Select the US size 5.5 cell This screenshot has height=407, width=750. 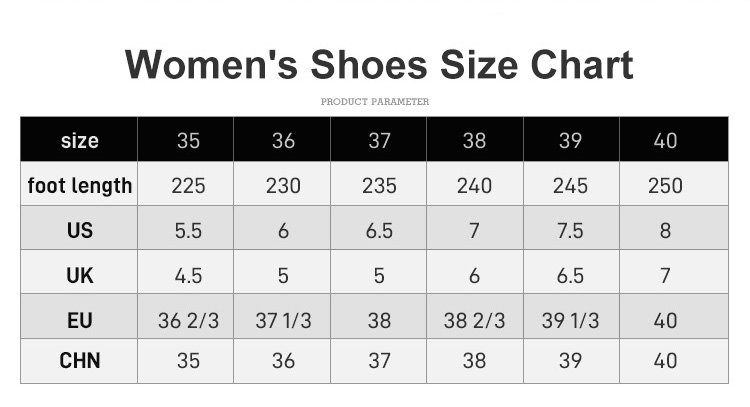(x=188, y=230)
